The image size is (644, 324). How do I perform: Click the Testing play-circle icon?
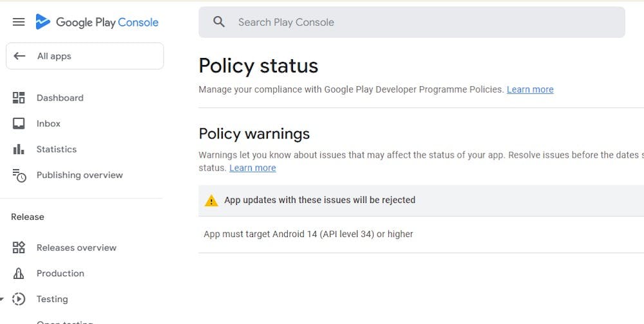coord(19,299)
